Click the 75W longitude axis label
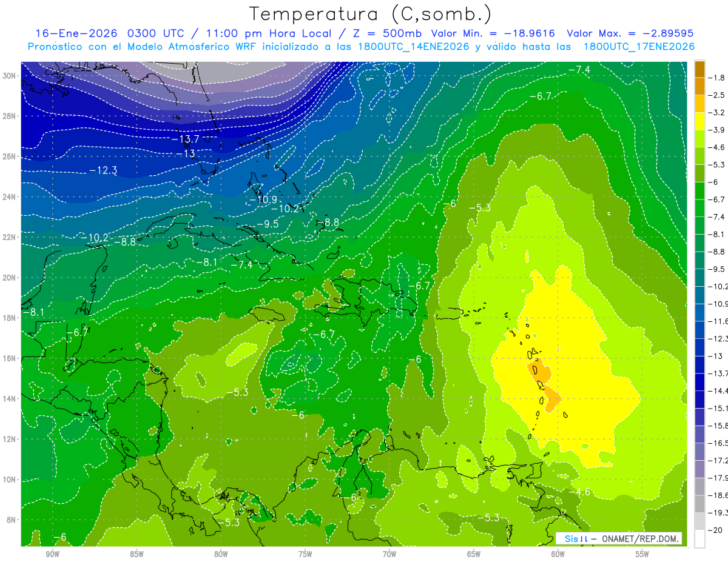The width and height of the screenshot is (728, 562). click(305, 555)
